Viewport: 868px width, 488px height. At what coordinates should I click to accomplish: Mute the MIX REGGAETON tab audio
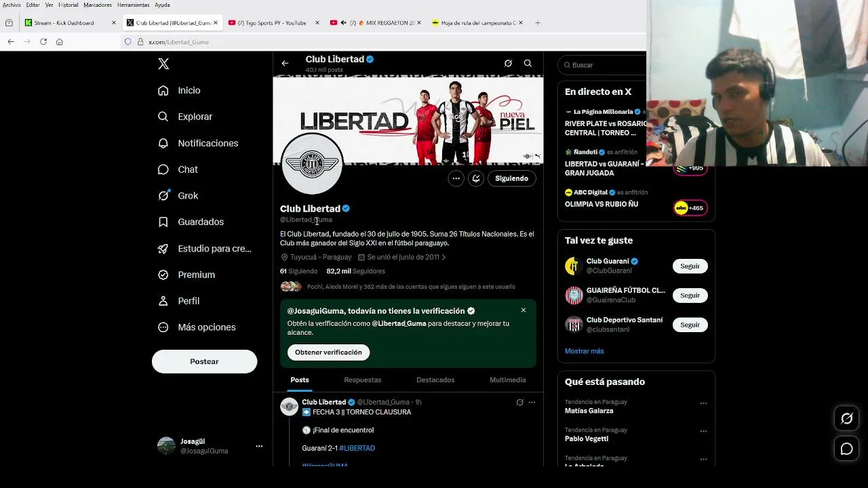pyautogui.click(x=344, y=23)
